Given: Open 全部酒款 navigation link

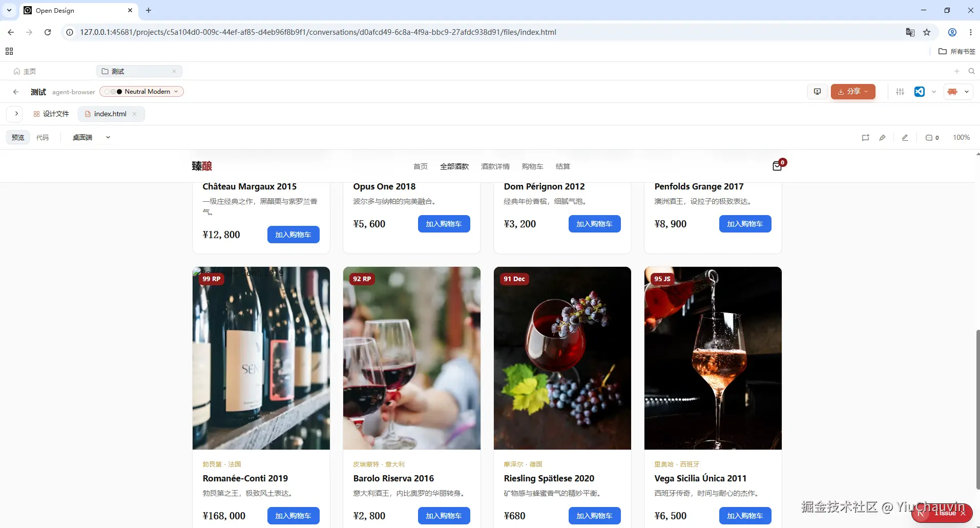Looking at the screenshot, I should tap(454, 166).
